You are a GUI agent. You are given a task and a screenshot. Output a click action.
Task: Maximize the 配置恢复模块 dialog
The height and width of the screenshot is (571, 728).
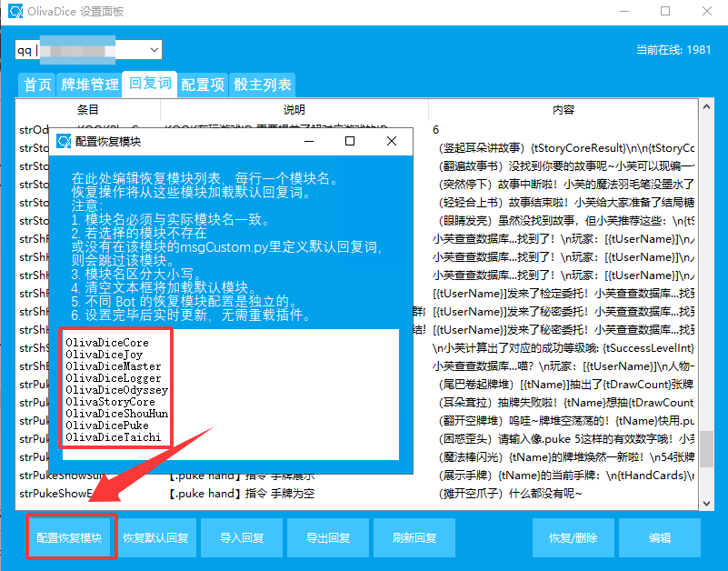(350, 142)
